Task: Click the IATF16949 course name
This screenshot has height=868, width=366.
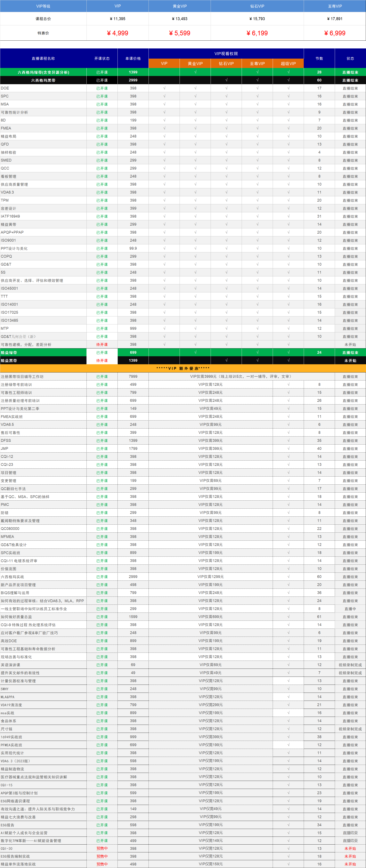Action: pos(10,216)
